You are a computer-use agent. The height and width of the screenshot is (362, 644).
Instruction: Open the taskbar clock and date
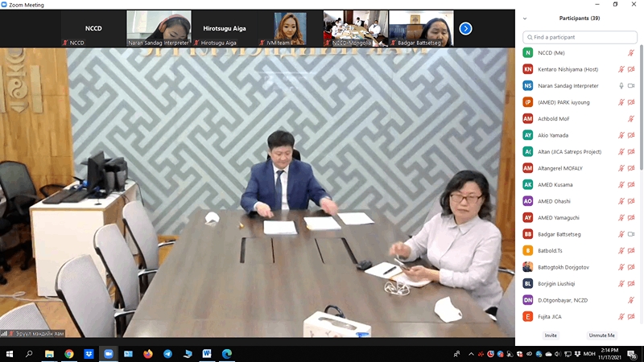[609, 354]
